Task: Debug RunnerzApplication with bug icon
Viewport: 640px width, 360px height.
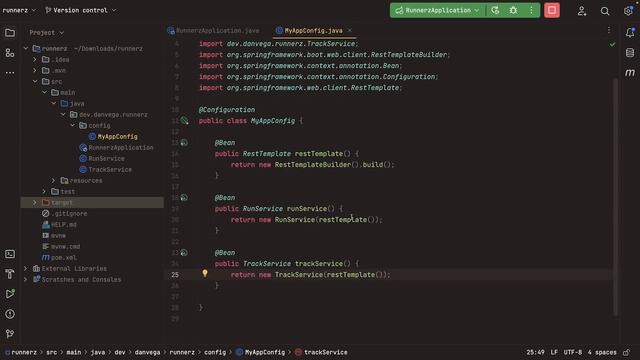Action: (x=513, y=10)
